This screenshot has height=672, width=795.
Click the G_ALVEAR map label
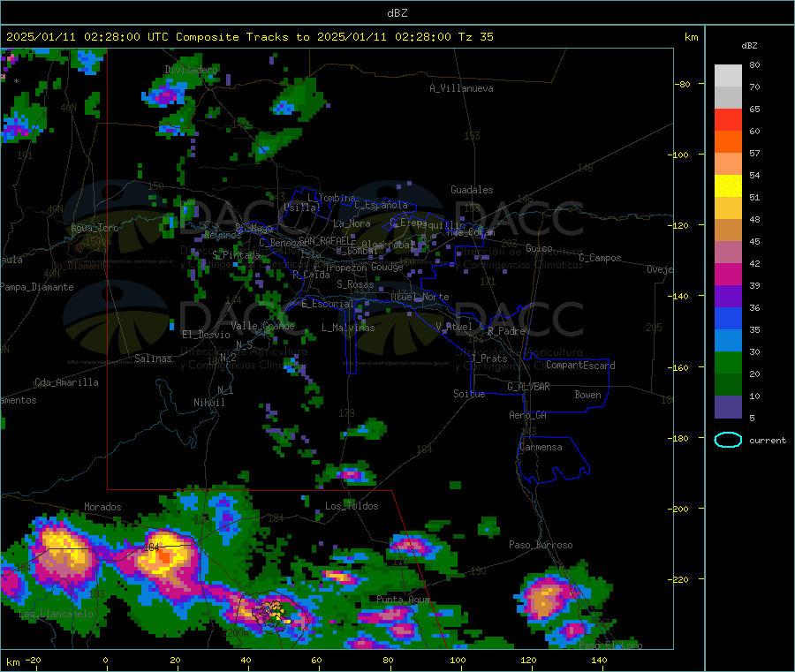(528, 386)
